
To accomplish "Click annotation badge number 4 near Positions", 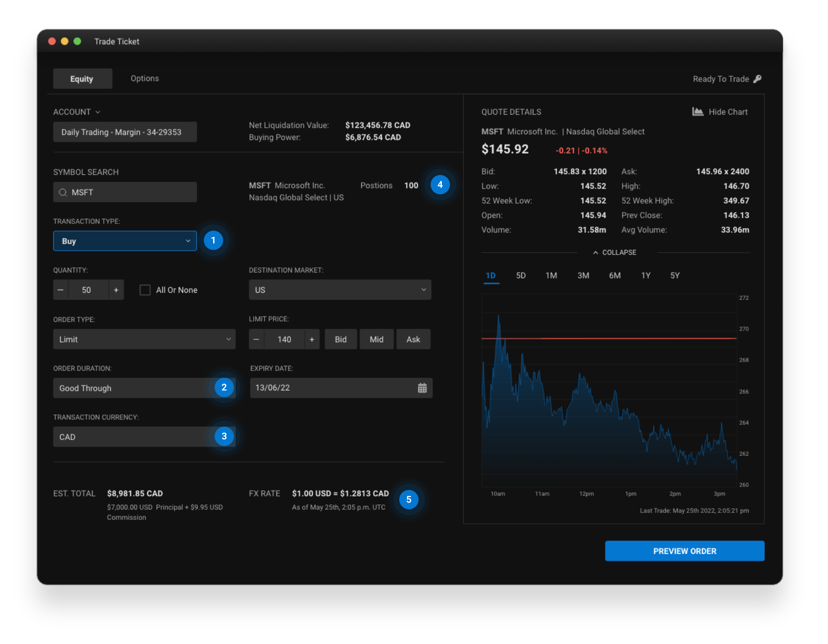I will [x=440, y=185].
